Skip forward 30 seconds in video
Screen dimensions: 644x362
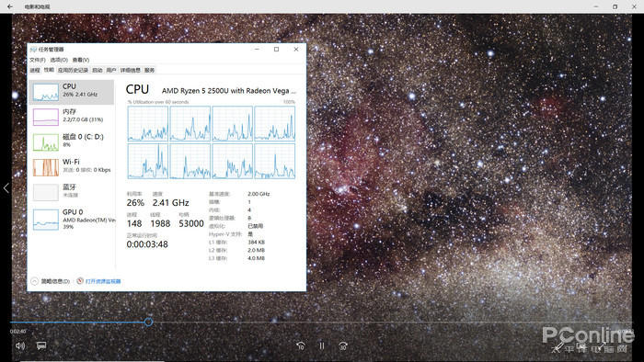pos(343,346)
